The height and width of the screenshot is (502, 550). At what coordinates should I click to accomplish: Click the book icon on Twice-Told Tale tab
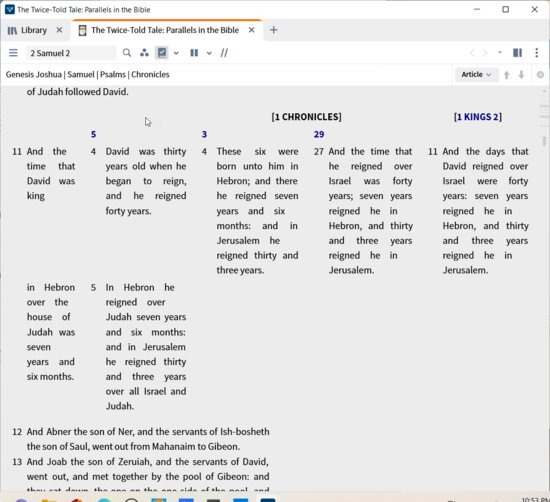82,31
